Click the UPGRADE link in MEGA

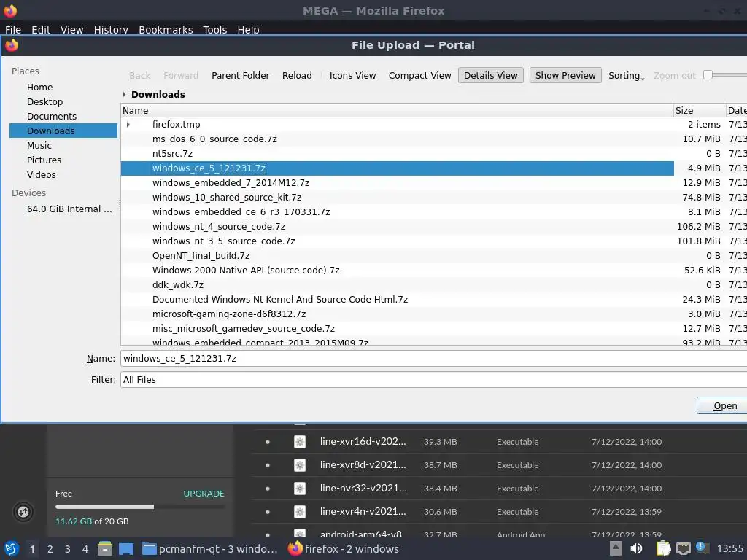204,494
